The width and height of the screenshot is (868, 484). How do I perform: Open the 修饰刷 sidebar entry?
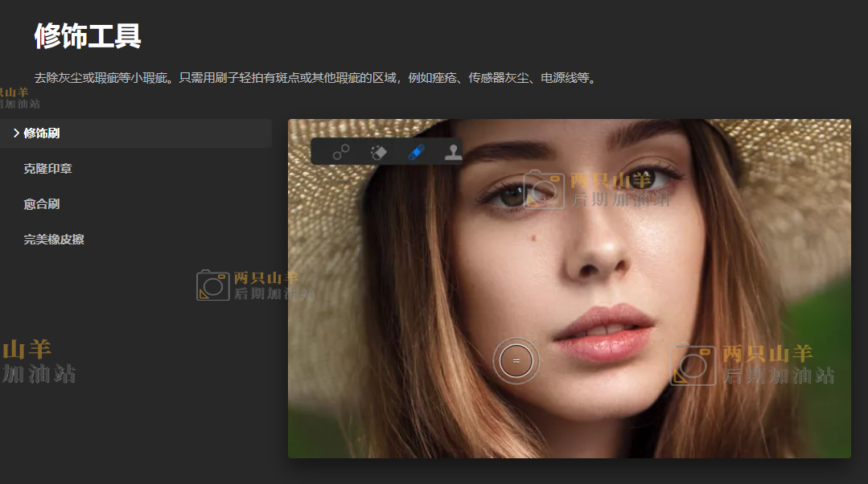pyautogui.click(x=42, y=133)
